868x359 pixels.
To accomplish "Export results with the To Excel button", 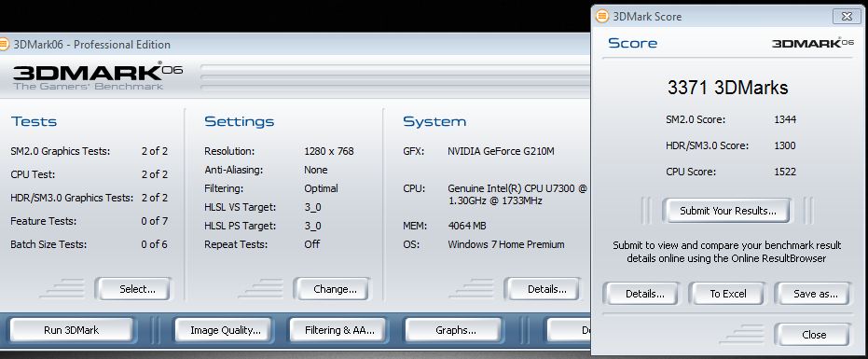I will click(x=726, y=294).
